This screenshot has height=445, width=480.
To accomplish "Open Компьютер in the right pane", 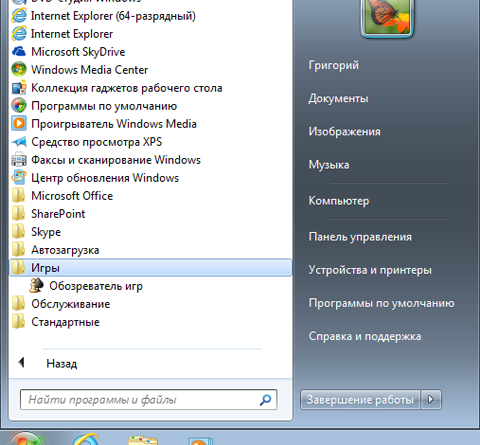I will point(339,201).
